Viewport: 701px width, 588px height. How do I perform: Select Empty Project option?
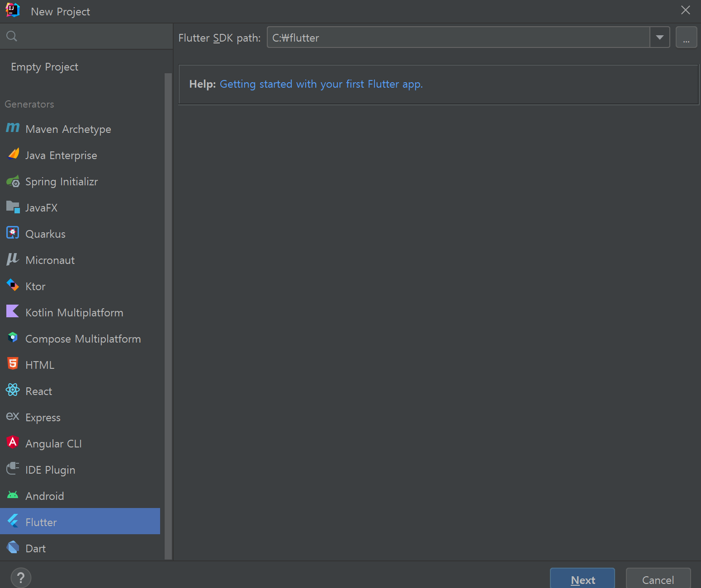click(80, 67)
